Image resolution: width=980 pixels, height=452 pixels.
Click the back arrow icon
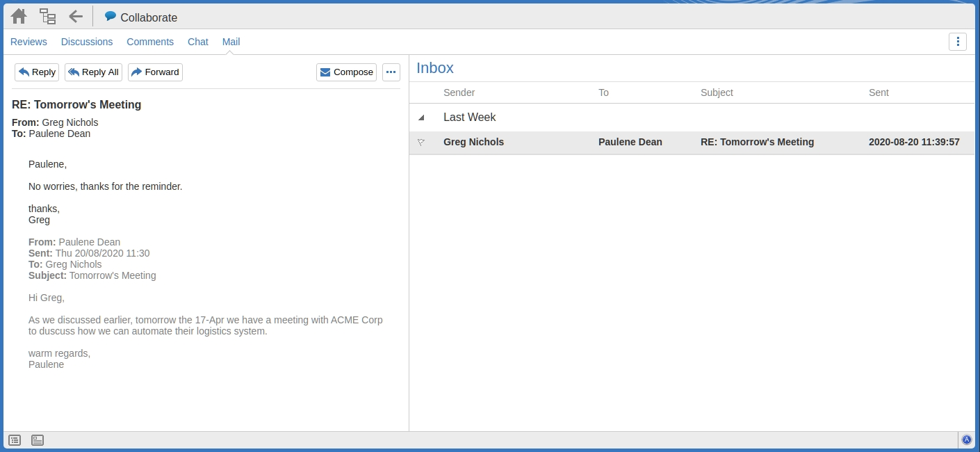point(76,16)
